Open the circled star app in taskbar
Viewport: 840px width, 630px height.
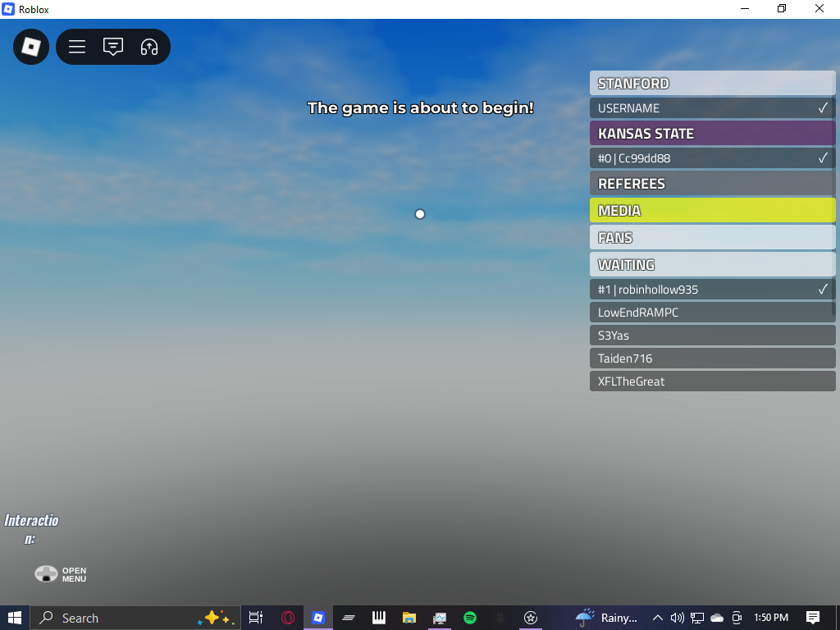point(531,618)
